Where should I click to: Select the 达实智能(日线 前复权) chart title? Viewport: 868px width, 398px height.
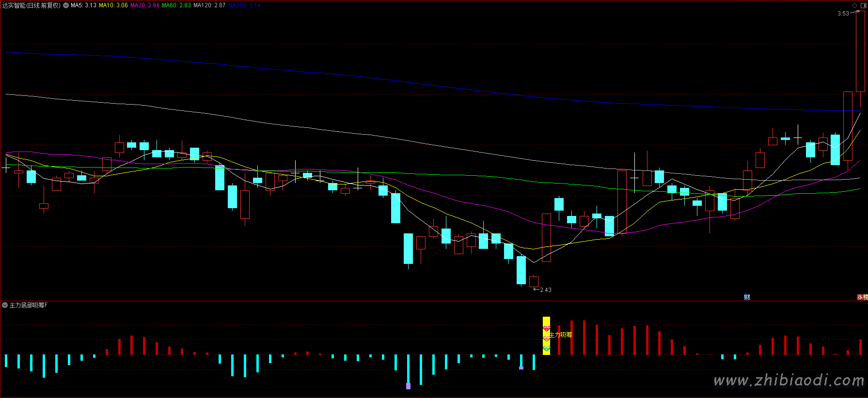pos(32,5)
